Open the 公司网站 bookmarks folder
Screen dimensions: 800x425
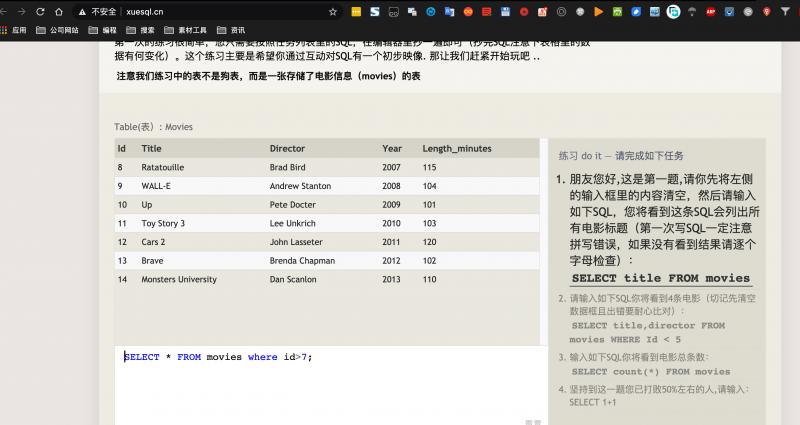tap(58, 30)
